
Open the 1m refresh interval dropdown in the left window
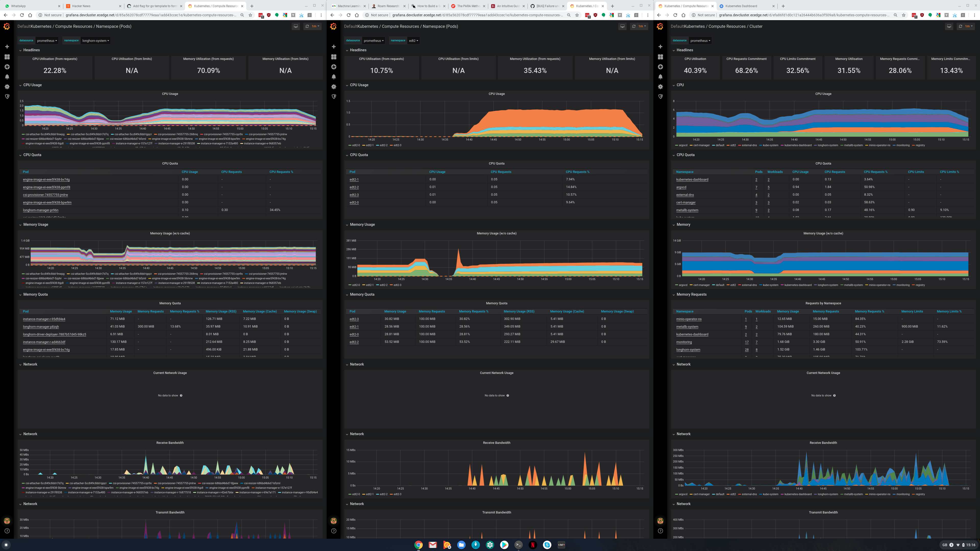[x=316, y=26]
